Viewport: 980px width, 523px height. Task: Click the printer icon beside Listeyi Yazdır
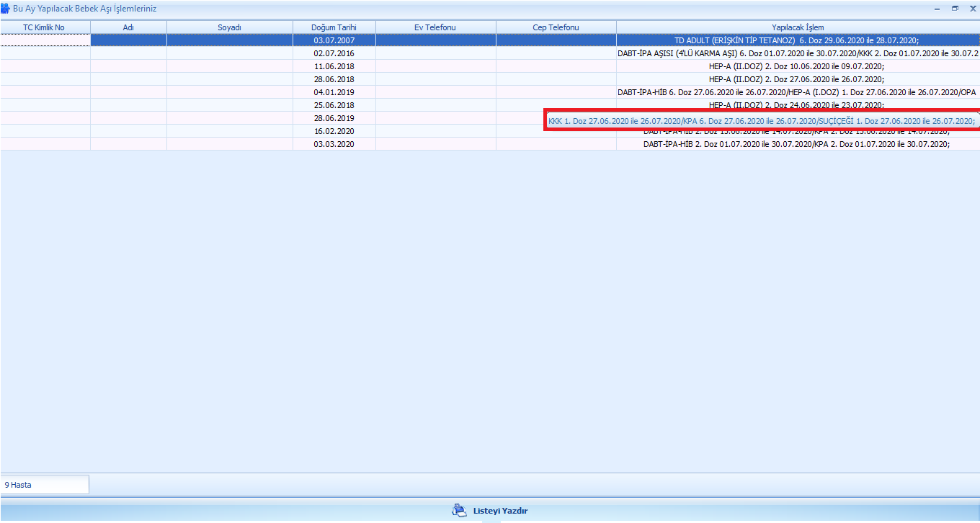[459, 511]
